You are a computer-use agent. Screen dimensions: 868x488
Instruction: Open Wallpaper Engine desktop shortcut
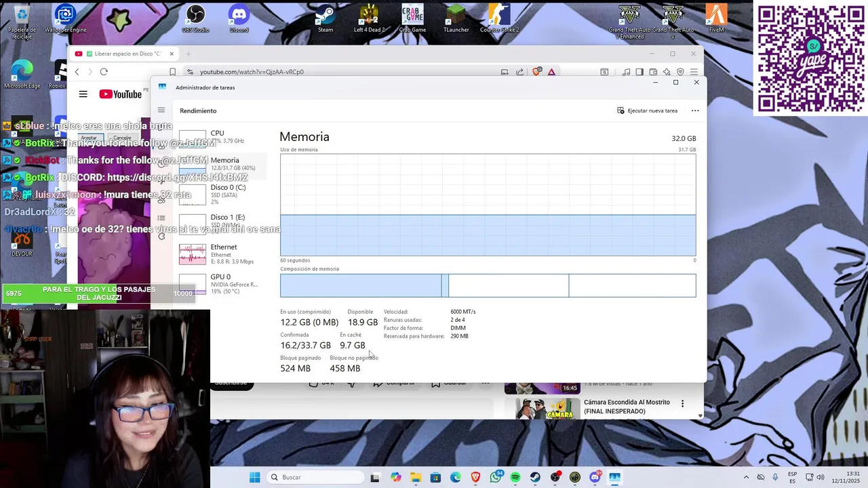(65, 19)
